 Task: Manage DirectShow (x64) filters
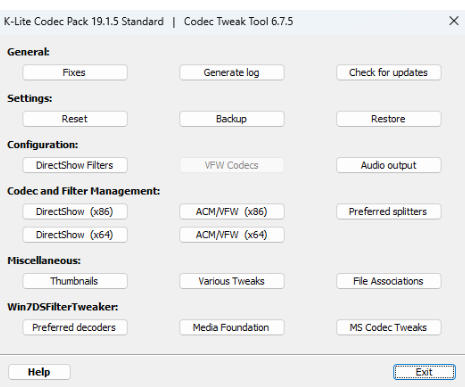75,235
